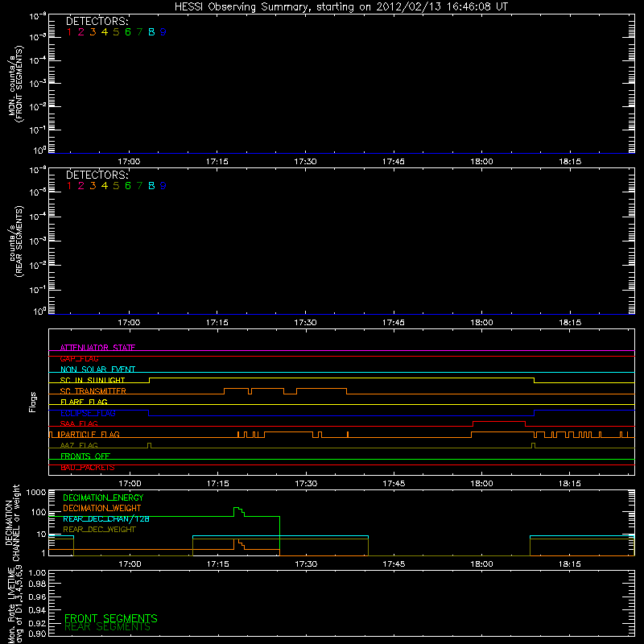Screen dimensions: 644x644
Task: Click the 17:45 time label under decimation plot
Action: [394, 564]
